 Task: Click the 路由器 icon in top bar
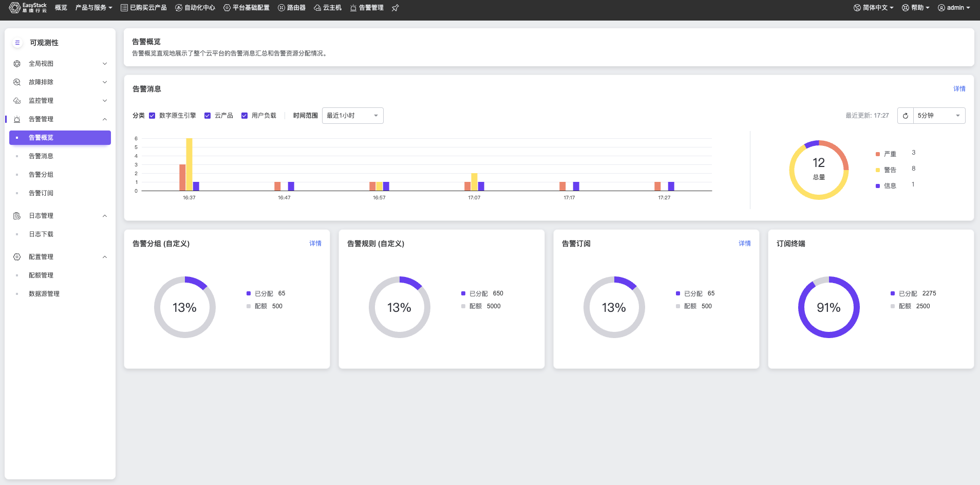click(x=281, y=8)
